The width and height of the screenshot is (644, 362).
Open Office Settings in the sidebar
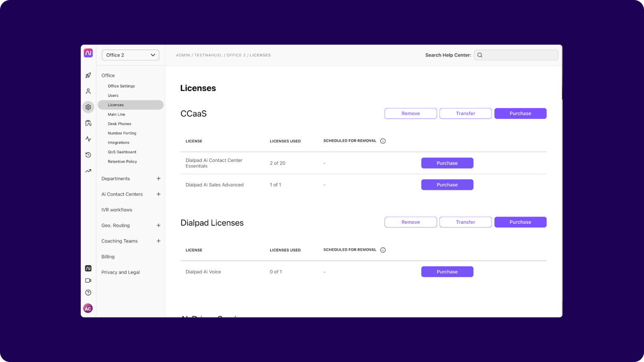pyautogui.click(x=121, y=86)
